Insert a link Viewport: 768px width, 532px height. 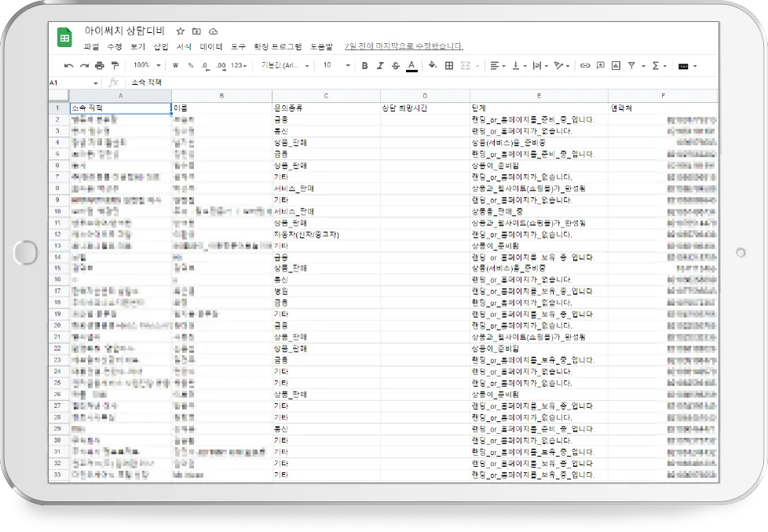[x=585, y=66]
